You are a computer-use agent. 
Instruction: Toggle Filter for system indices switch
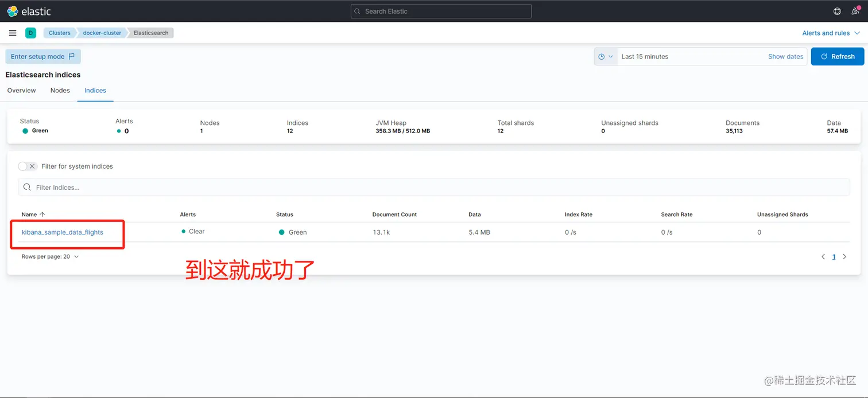click(28, 166)
